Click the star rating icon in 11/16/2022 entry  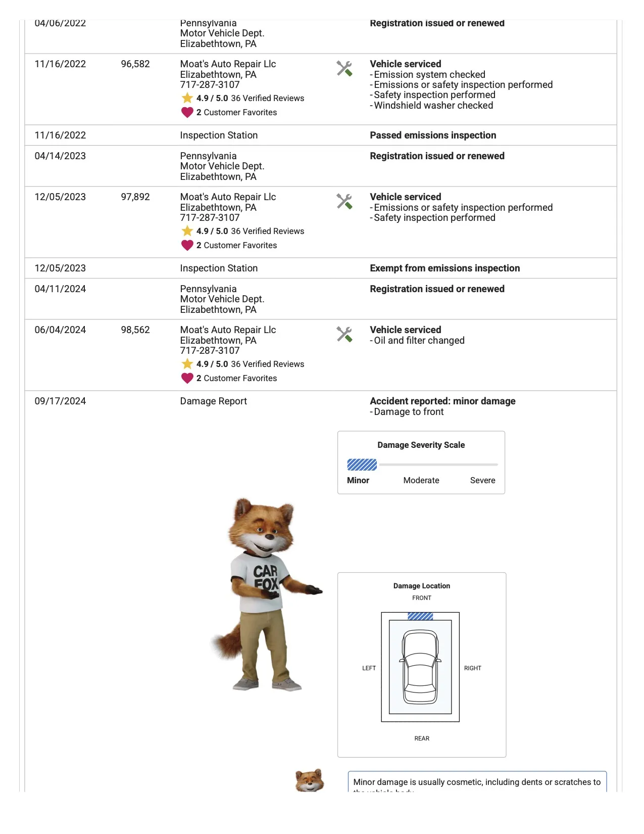tap(187, 98)
